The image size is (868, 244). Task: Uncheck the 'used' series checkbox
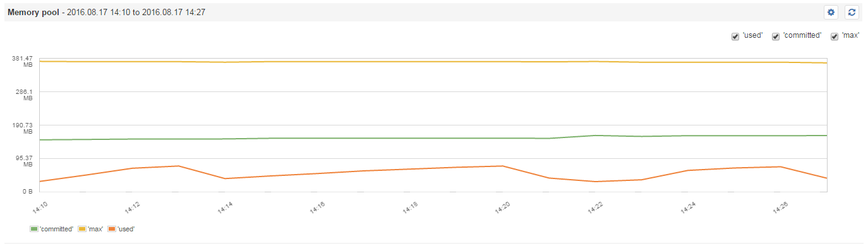[735, 37]
